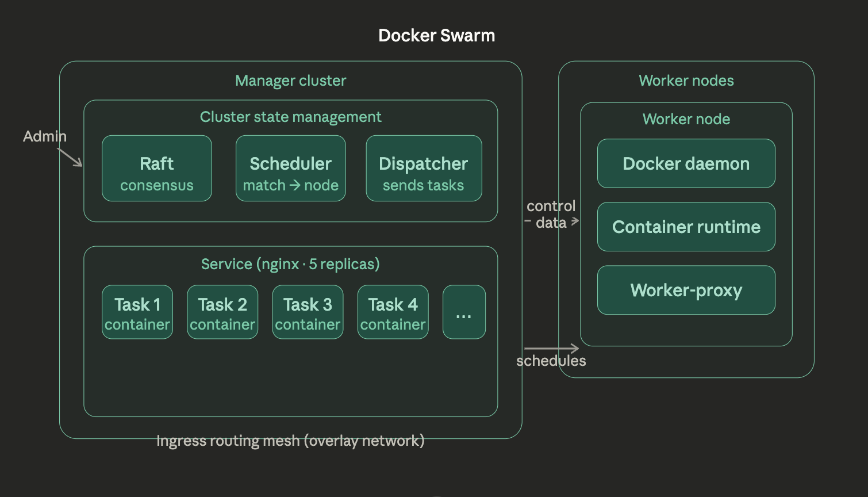
Task: Toggle the Task 2 container
Action: click(222, 312)
